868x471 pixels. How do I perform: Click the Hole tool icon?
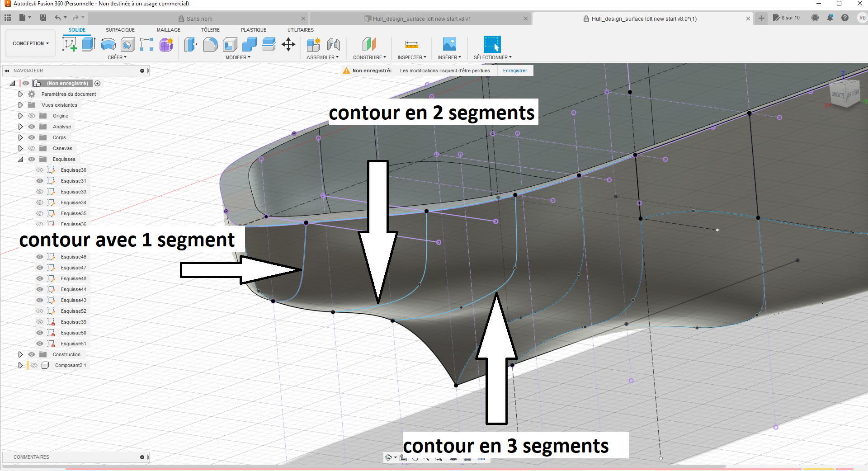point(127,44)
